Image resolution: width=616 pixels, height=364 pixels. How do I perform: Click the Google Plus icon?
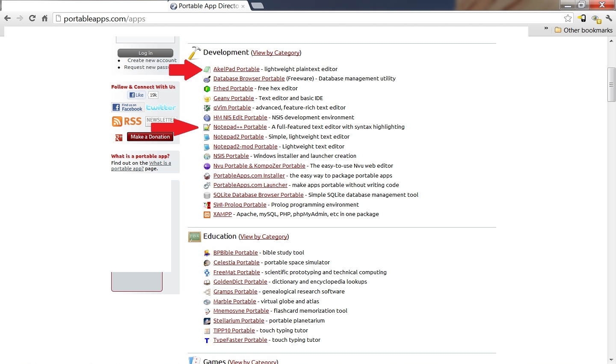119,137
